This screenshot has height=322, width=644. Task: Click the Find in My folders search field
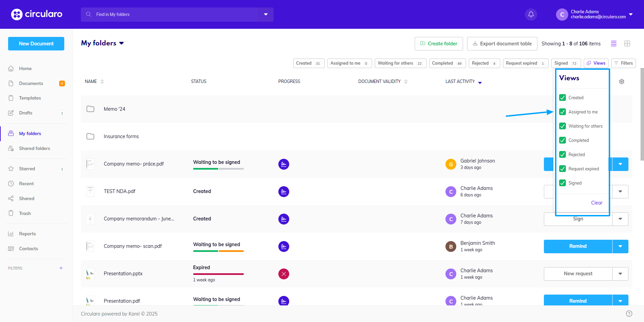coord(169,15)
